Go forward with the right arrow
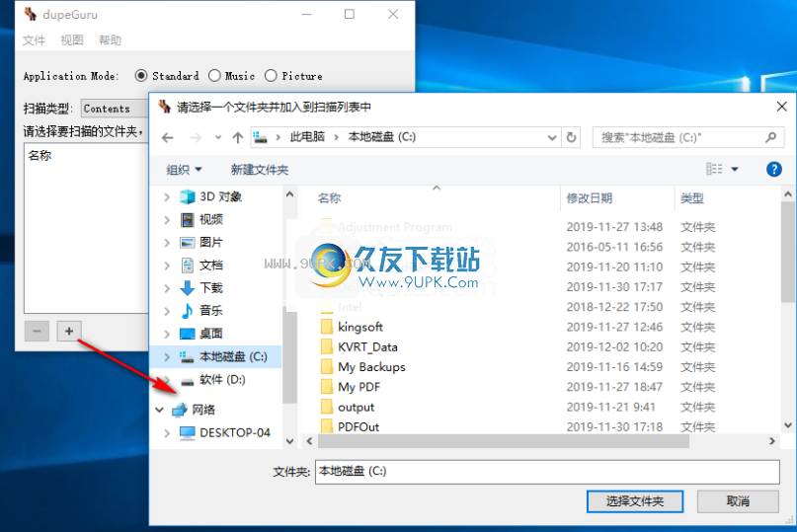797x532 pixels. tap(196, 138)
